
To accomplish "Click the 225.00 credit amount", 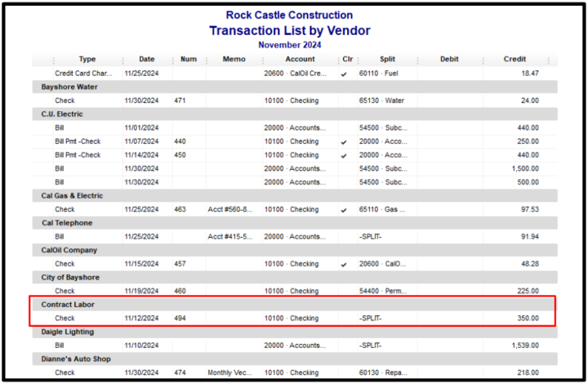I will tap(528, 291).
